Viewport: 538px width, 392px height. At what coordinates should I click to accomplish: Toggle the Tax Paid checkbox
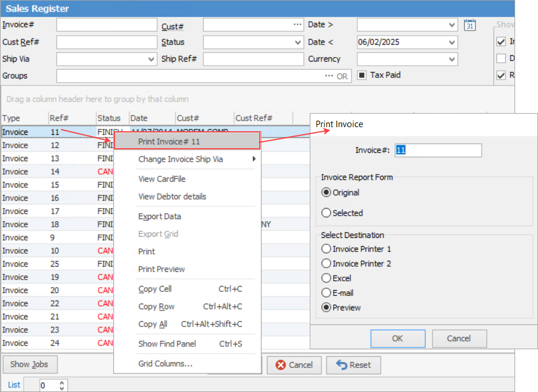[362, 75]
